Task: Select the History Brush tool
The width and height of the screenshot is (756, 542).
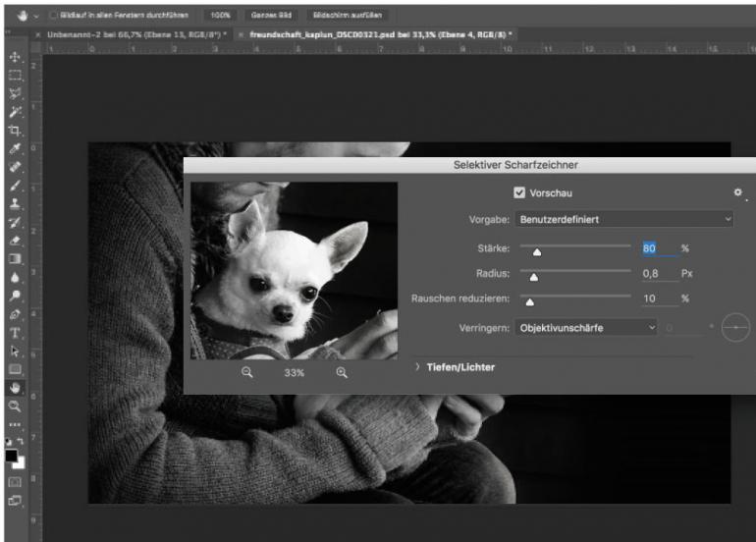Action: pyautogui.click(x=15, y=222)
